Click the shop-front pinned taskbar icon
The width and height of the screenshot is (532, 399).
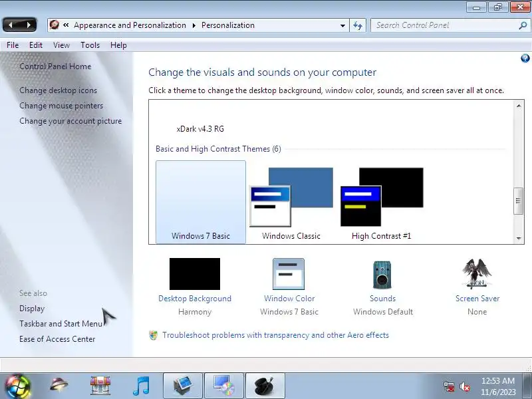tap(100, 386)
